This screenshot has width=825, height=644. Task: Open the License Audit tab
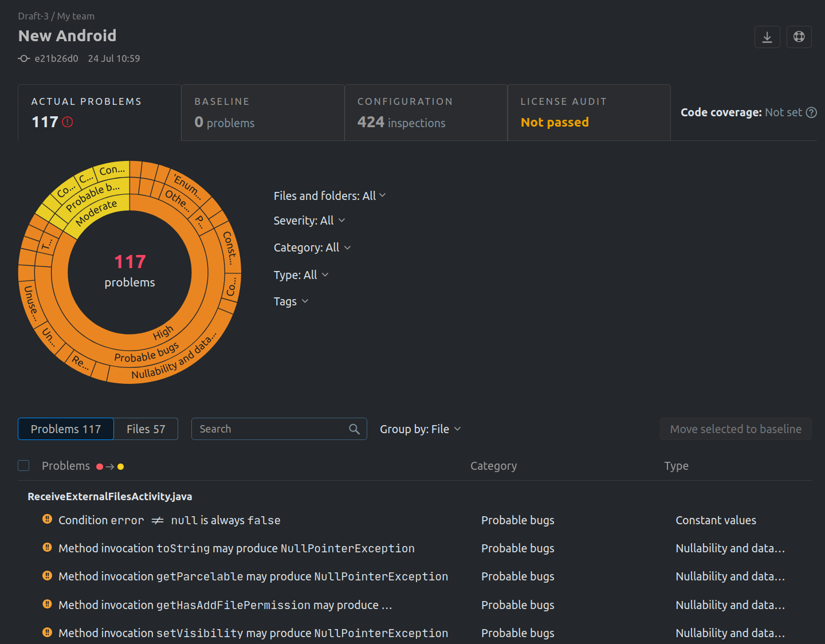pos(588,113)
